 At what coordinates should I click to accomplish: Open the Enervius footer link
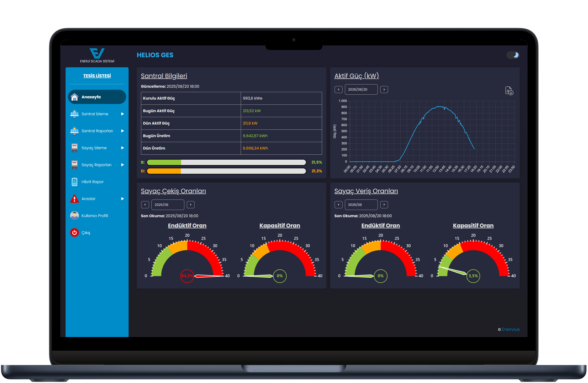(510, 329)
